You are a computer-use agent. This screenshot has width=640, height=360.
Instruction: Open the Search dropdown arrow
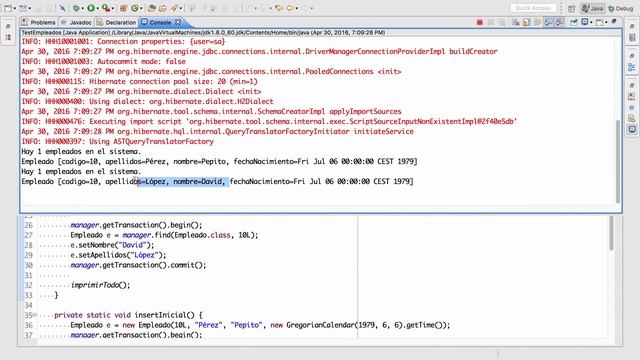pyautogui.click(x=180, y=8)
